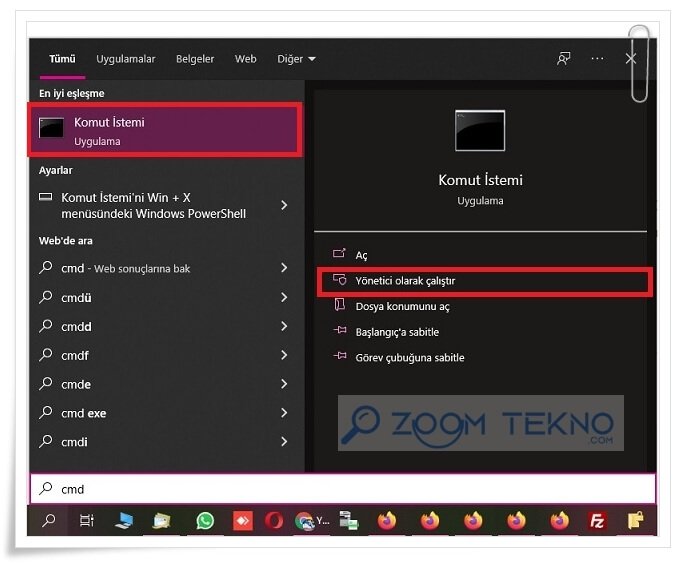The height and width of the screenshot is (564, 687).
Task: Click the large Komut İstemi icon in preview pane
Action: coord(480,131)
